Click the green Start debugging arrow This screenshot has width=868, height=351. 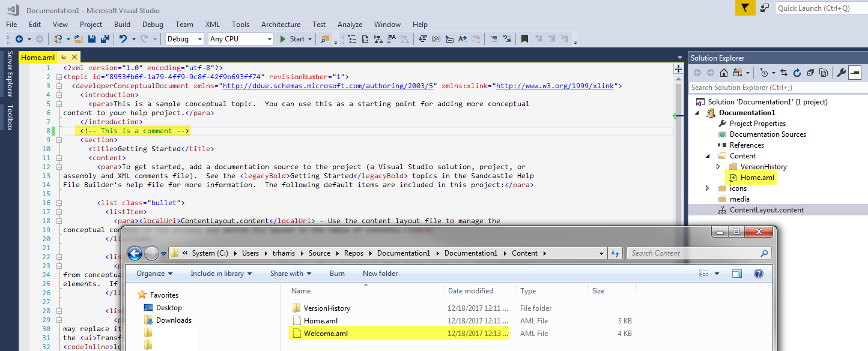284,39
